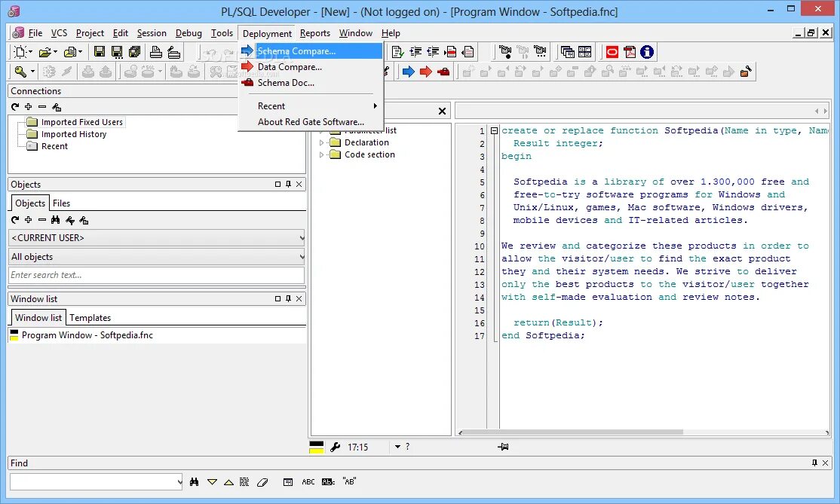Image resolution: width=840 pixels, height=504 pixels.
Task: Toggle the ABC case sensitive option in Find bar
Action: (308, 482)
